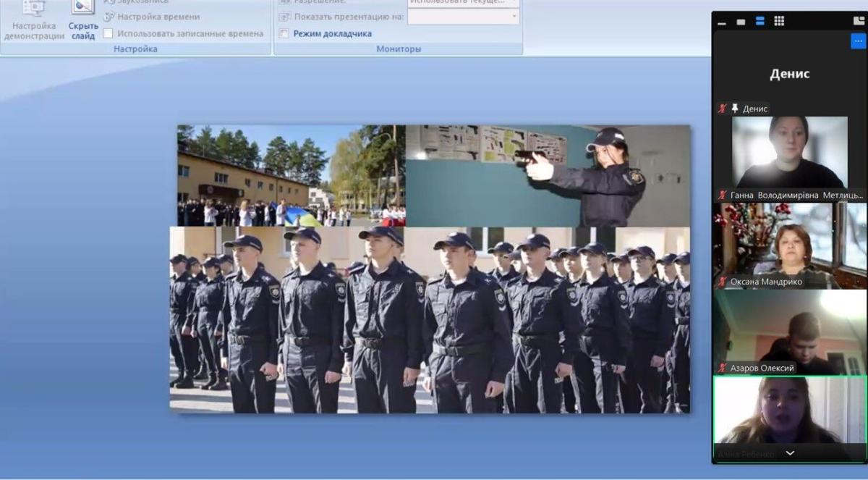Click the layout icon at Zoom panel's top right
Image resolution: width=868 pixels, height=480 pixels.
pyautogui.click(x=859, y=21)
